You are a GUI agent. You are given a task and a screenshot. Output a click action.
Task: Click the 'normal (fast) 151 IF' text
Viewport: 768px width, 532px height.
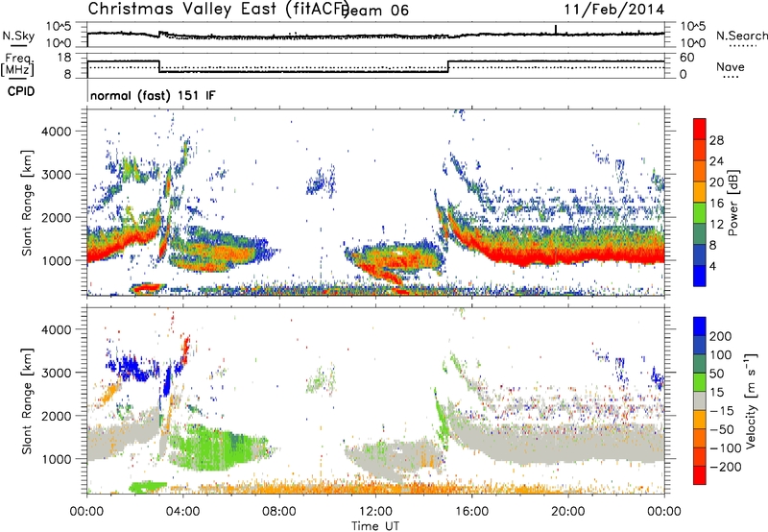[153, 95]
